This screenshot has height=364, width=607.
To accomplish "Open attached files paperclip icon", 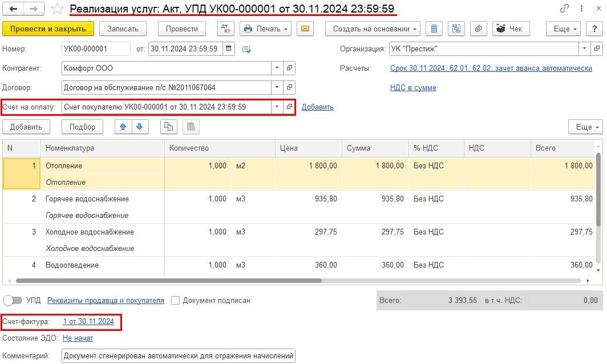I will pos(479,29).
